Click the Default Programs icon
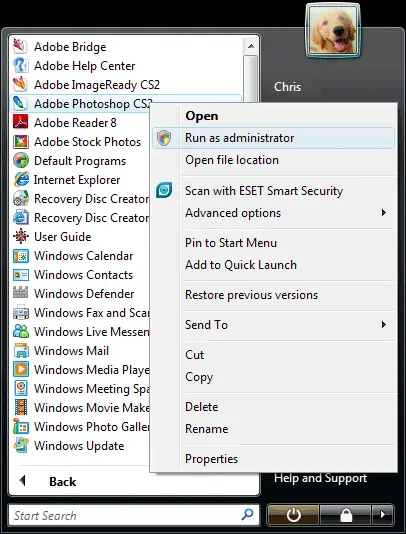 click(20, 160)
